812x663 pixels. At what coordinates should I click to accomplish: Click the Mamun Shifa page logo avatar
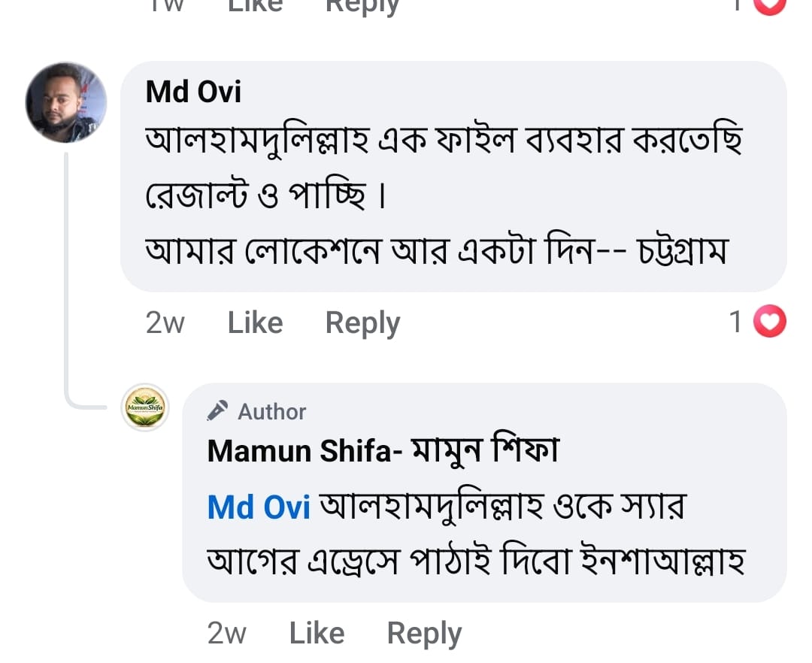point(145,407)
